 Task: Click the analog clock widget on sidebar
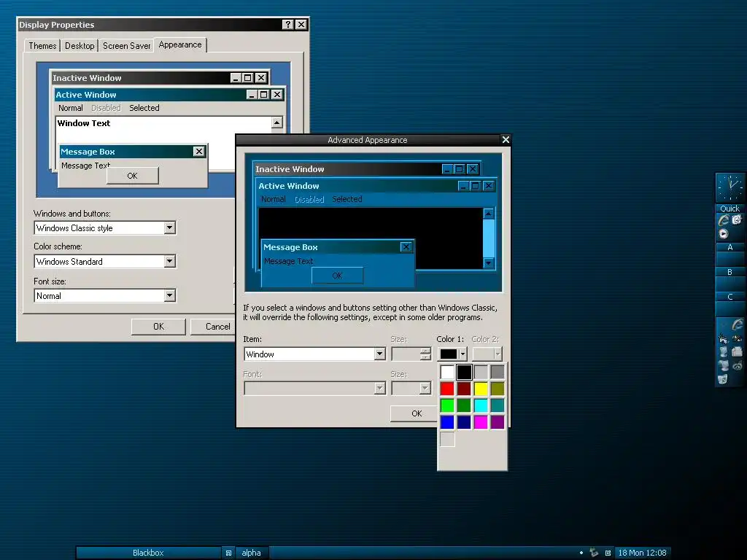pyautogui.click(x=730, y=187)
